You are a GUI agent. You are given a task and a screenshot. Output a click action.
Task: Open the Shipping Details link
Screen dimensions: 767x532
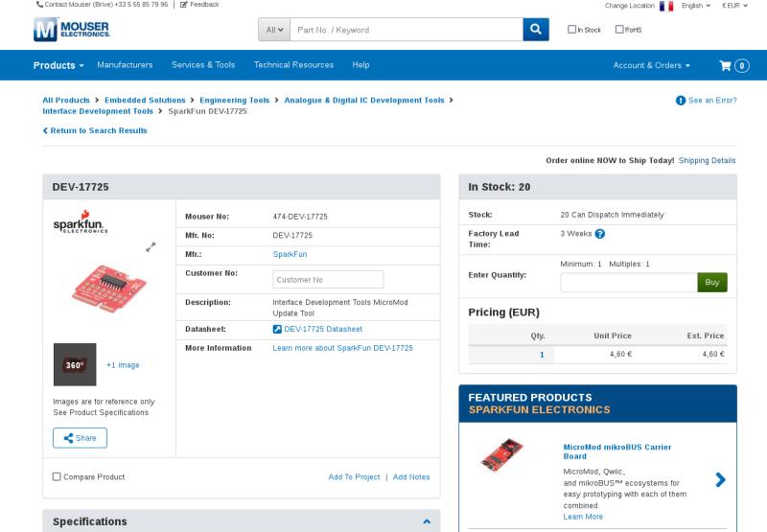[707, 160]
